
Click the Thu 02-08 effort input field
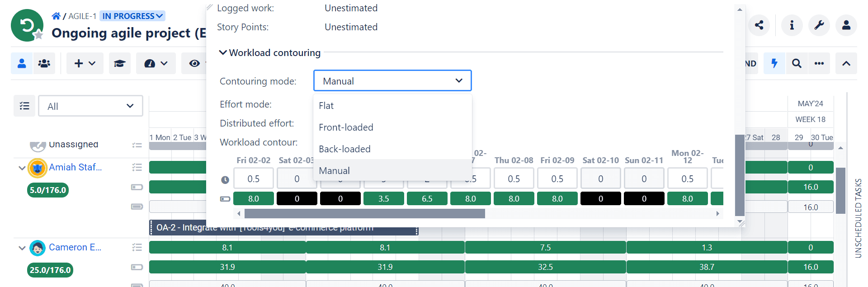tap(514, 179)
